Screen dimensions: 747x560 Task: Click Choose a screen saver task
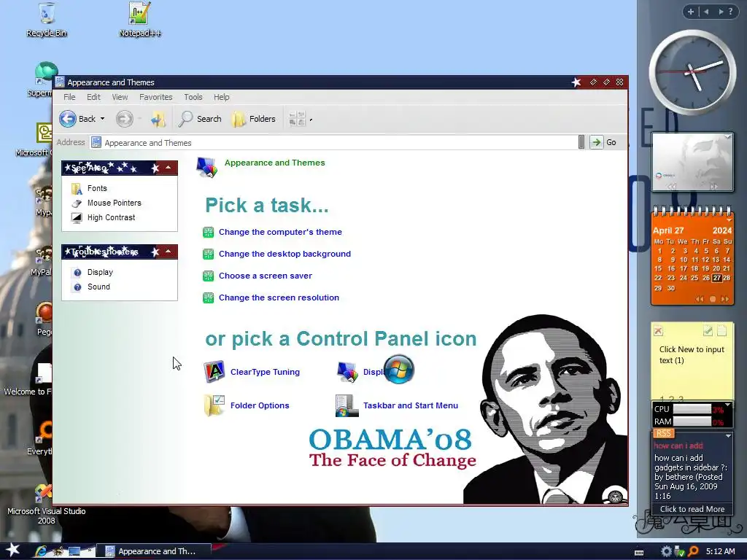coord(266,276)
